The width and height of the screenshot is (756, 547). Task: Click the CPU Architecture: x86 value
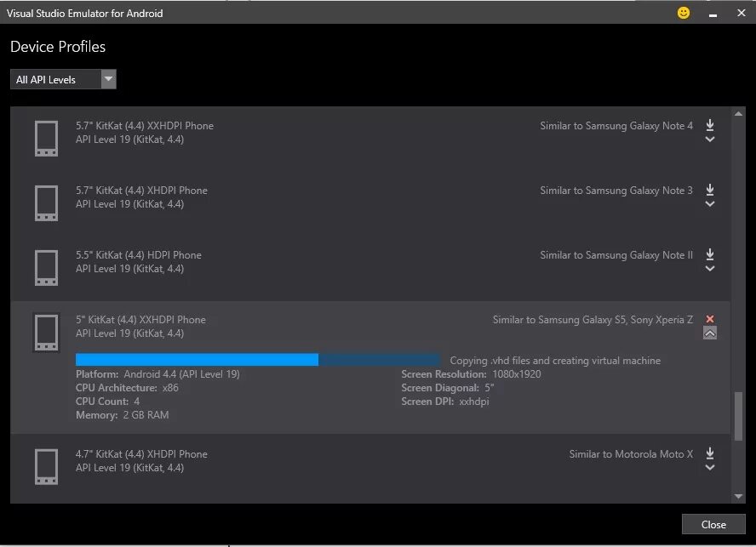point(170,387)
